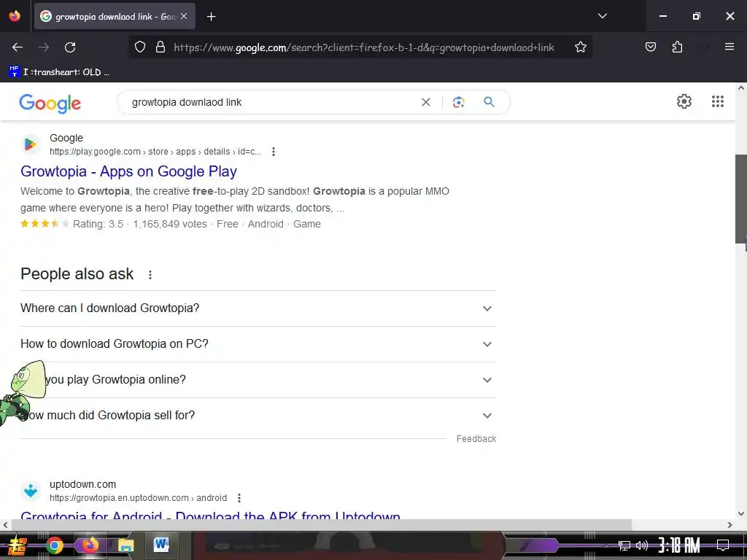Show site security padlock info
This screenshot has height=560, width=747.
coord(160,47)
